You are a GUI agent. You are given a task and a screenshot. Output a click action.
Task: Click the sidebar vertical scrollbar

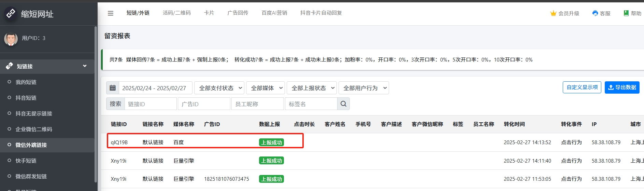pyautogui.click(x=96, y=103)
